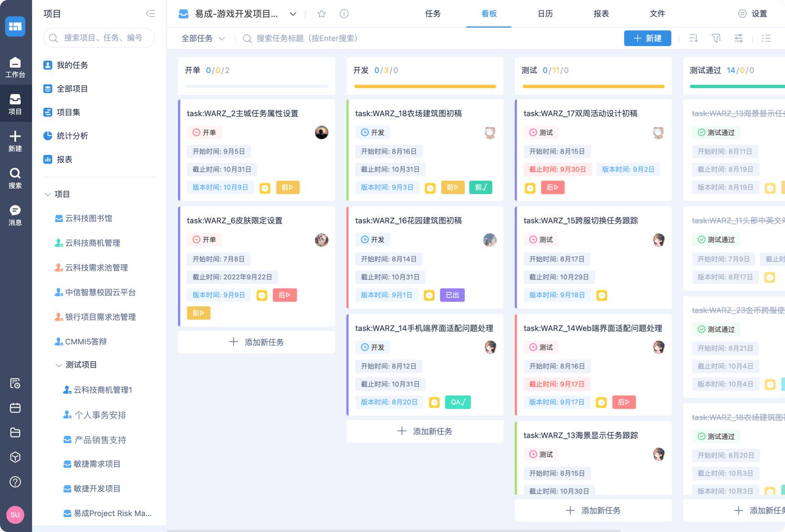Click the display settings sliders icon
The width and height of the screenshot is (785, 532).
point(739,38)
